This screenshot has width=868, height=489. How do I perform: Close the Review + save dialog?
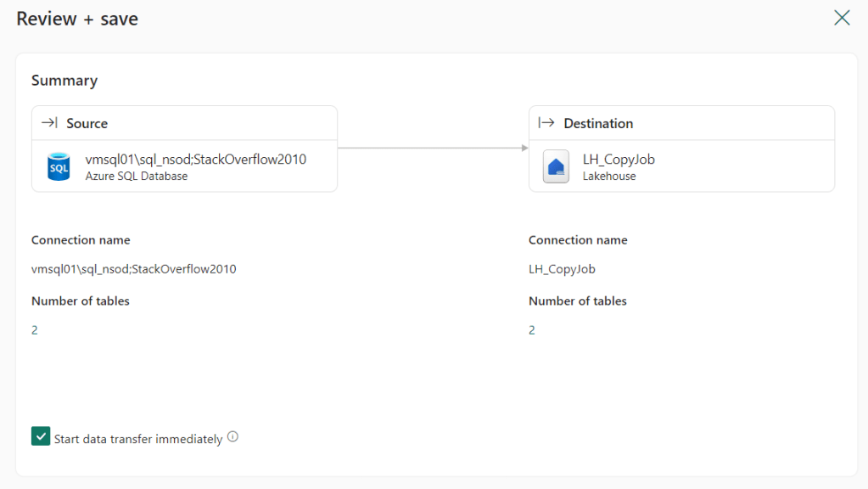point(841,18)
